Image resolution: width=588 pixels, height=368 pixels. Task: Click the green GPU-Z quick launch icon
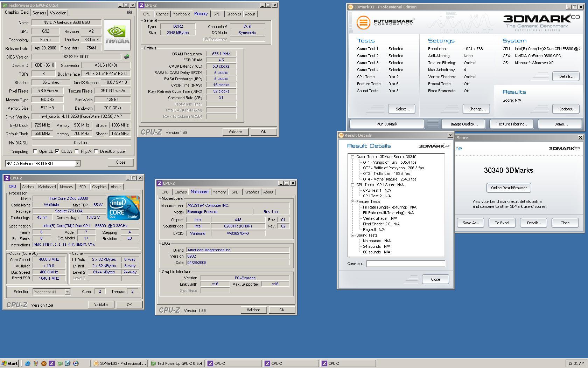(60, 363)
